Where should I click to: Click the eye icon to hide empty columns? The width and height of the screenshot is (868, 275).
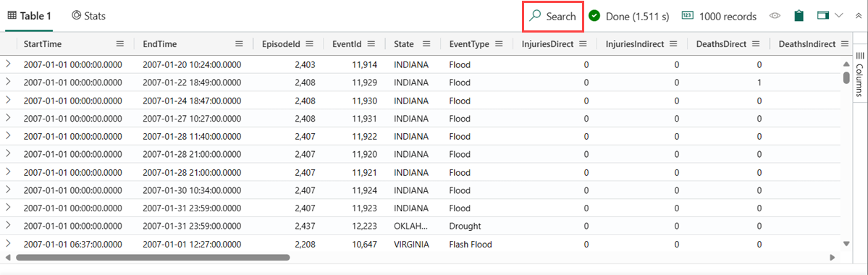[x=775, y=16]
